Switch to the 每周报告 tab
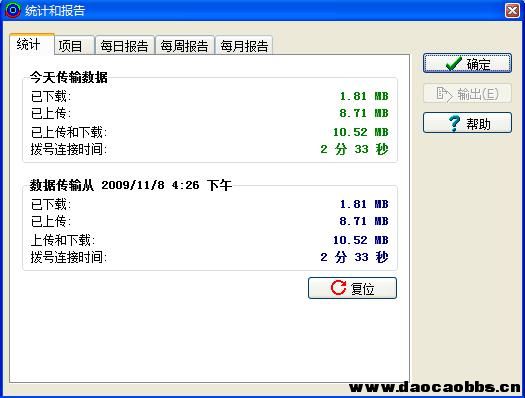525x398 pixels. pyautogui.click(x=184, y=45)
